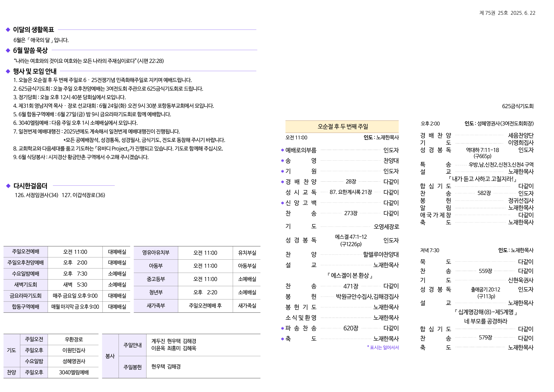Click sermon title 에스겔이 본 환상

[x=350, y=275]
